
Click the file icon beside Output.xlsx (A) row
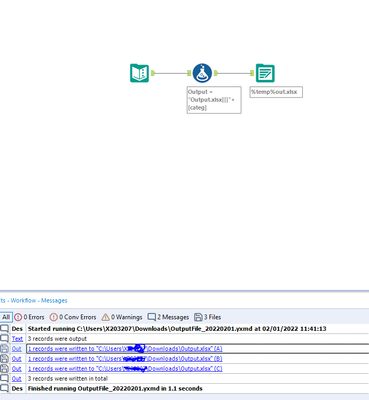click(x=4, y=349)
